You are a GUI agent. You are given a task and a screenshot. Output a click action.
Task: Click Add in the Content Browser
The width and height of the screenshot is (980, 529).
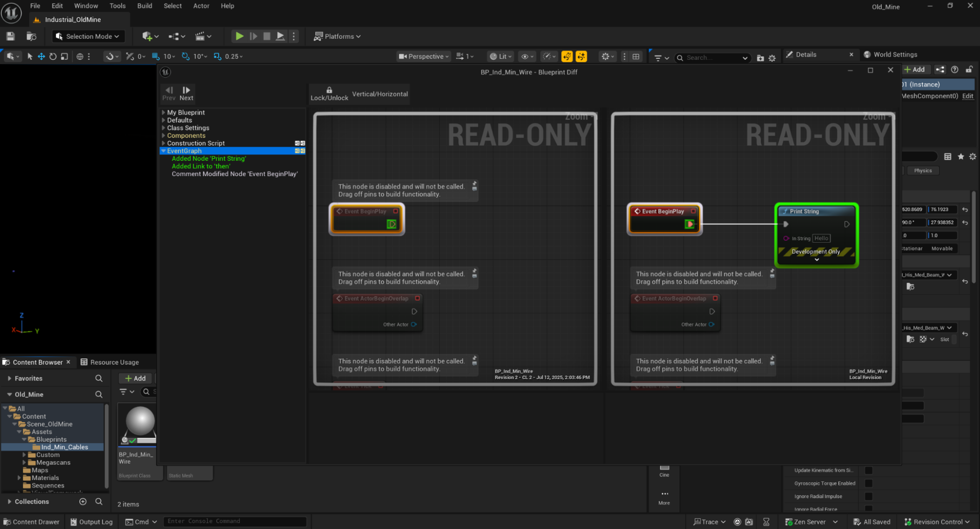tap(136, 378)
